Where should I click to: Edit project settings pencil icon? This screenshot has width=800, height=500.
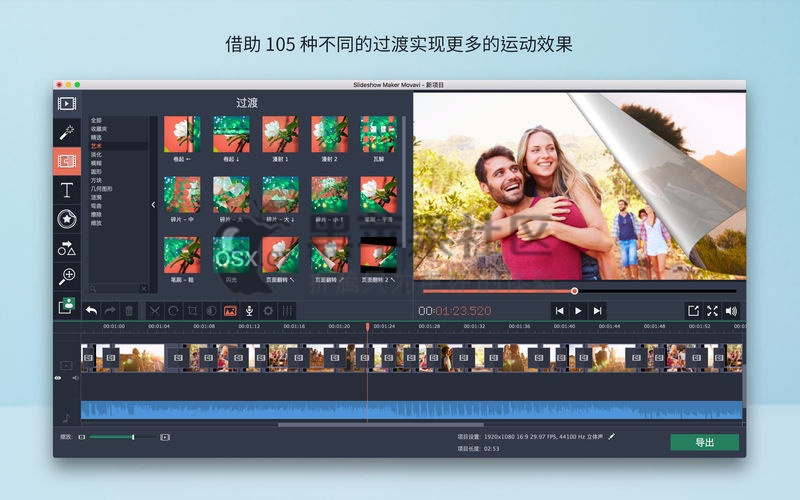611,437
